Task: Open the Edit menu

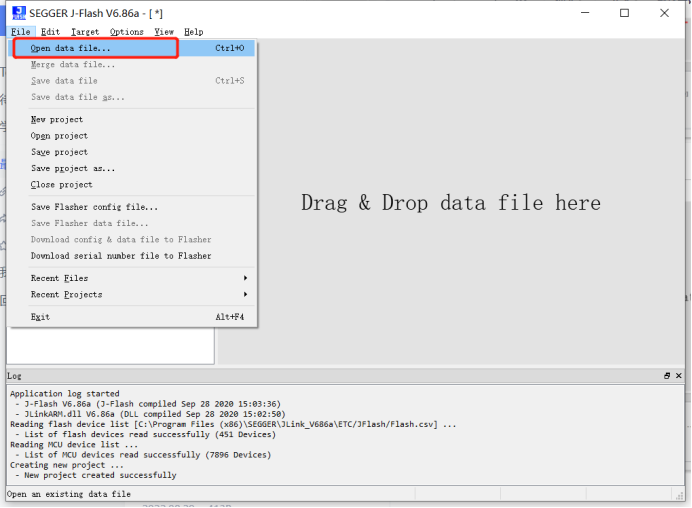Action: pos(50,32)
